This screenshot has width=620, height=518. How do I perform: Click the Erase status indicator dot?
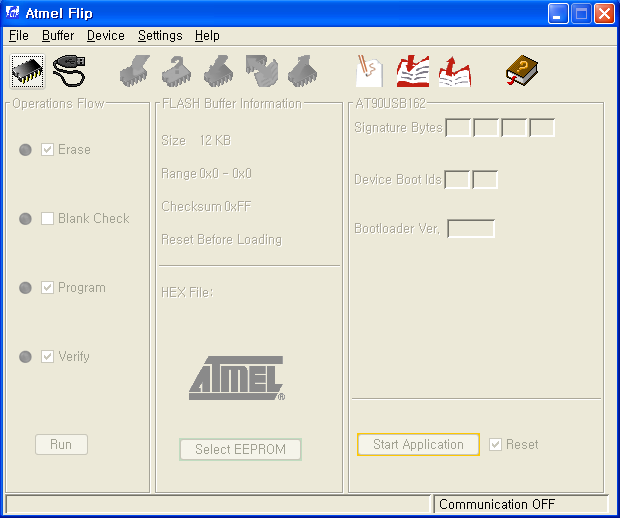25,149
